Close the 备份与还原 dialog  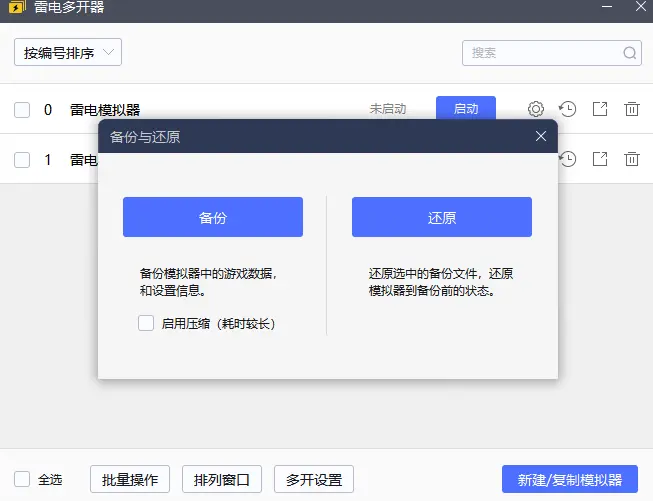(x=541, y=136)
